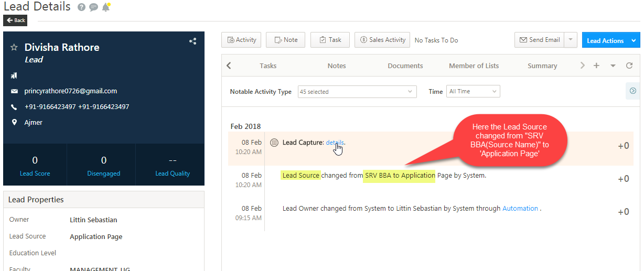Open the Time filter dropdown
The width and height of the screenshot is (644, 271).
click(x=473, y=92)
